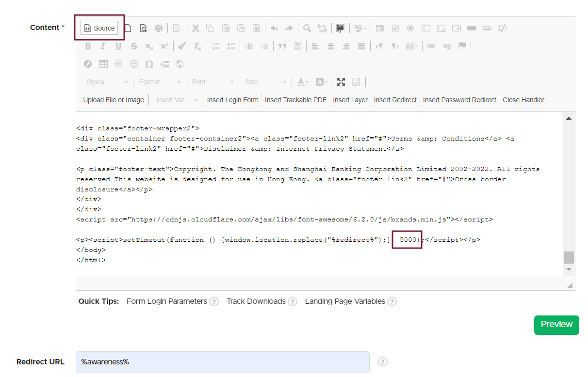Toggle numbered list
The image size is (588, 377).
click(x=216, y=47)
